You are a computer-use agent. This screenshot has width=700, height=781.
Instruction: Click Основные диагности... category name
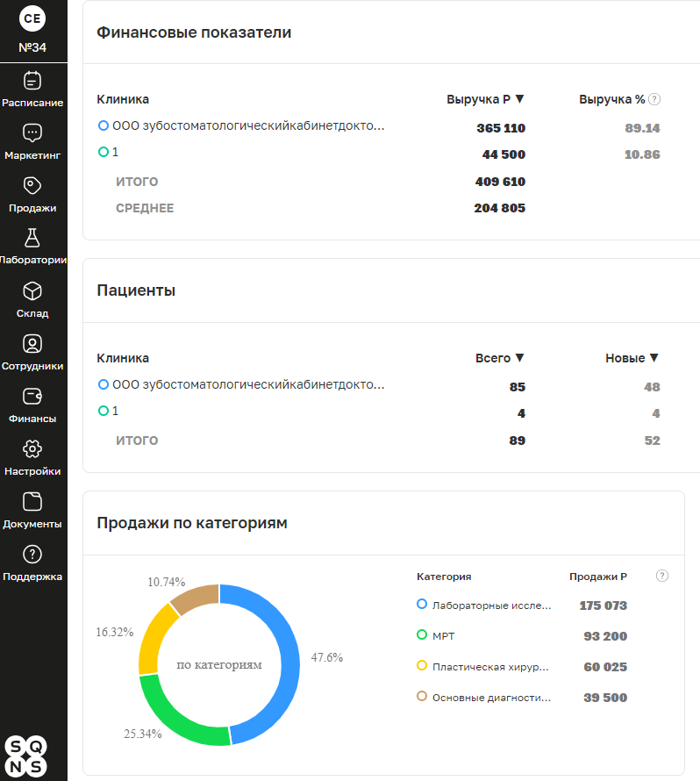tap(491, 698)
